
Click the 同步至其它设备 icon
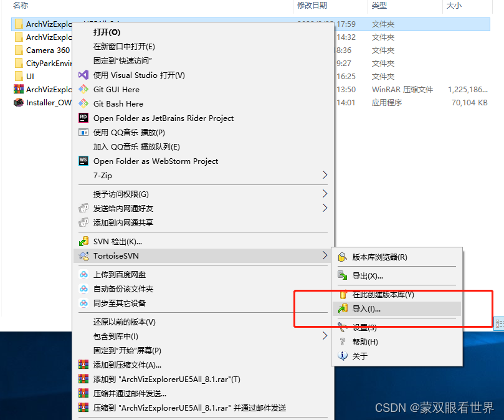point(83,303)
